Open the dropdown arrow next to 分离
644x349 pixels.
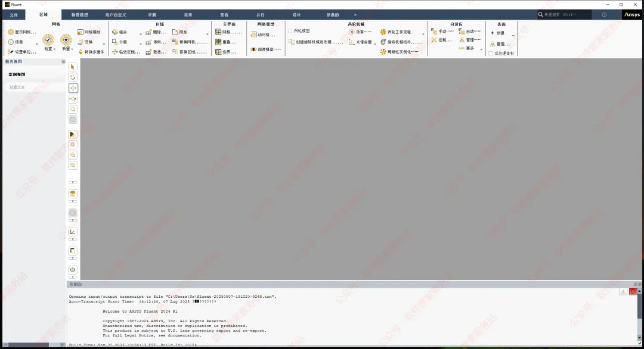pos(141,44)
